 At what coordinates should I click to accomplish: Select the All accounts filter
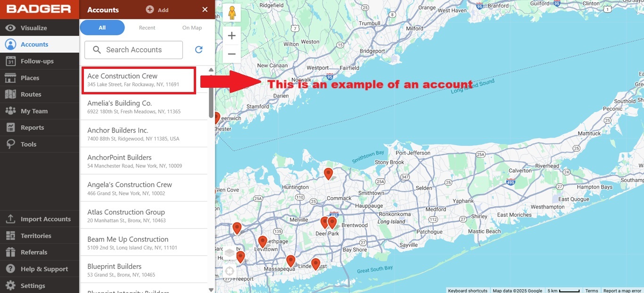(102, 28)
